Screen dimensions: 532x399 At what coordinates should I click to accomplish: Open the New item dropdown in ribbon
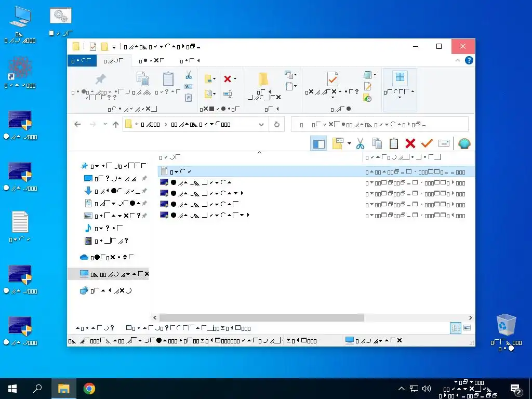click(x=290, y=74)
